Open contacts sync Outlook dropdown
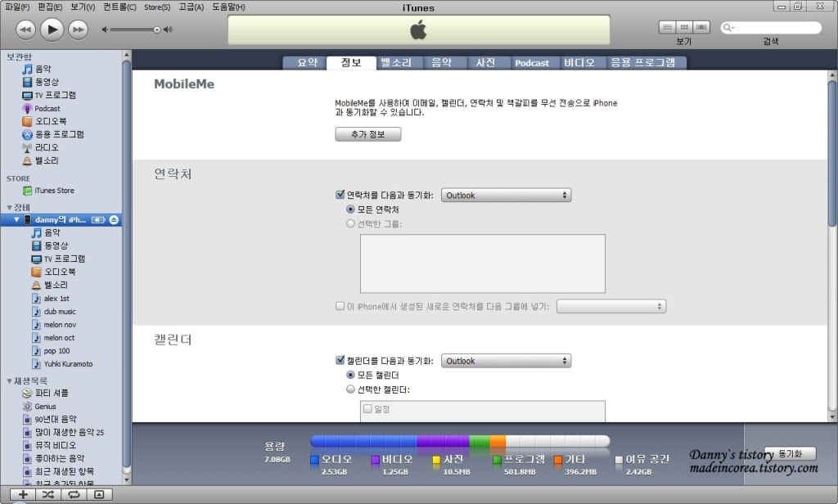The width and height of the screenshot is (838, 504). point(506,195)
